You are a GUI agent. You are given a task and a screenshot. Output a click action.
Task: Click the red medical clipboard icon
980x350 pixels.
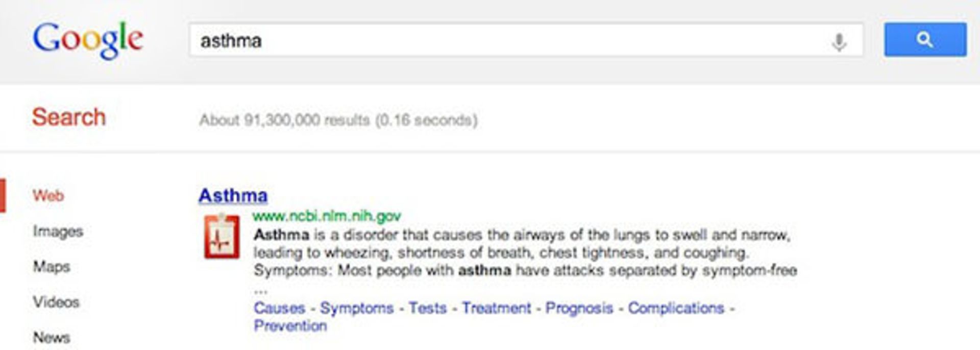click(222, 237)
